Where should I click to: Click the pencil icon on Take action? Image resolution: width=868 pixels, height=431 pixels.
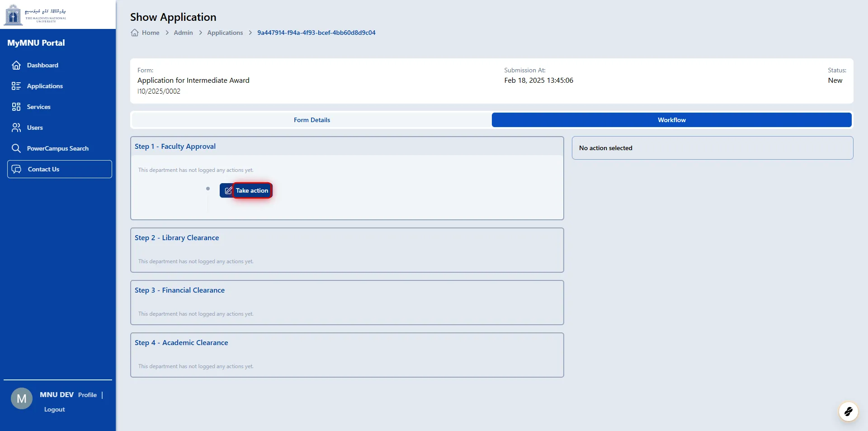(228, 190)
